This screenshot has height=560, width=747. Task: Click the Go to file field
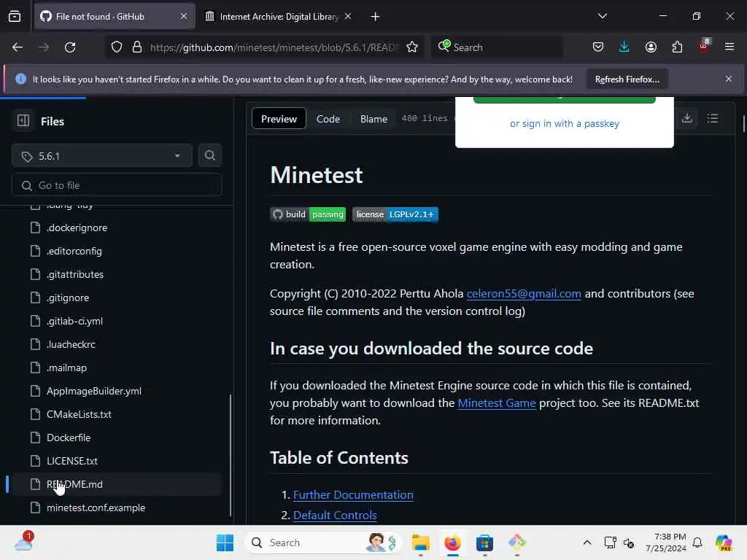click(x=117, y=184)
